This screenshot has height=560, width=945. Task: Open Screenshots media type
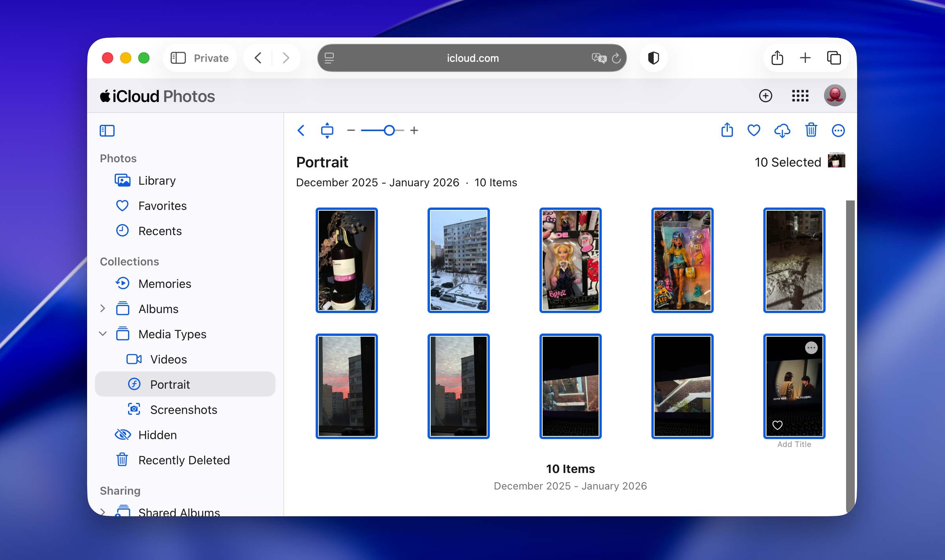(185, 410)
